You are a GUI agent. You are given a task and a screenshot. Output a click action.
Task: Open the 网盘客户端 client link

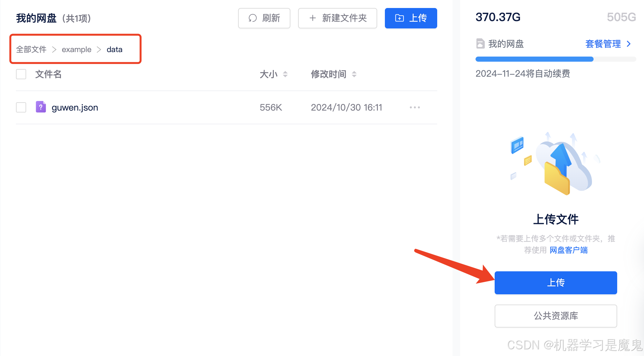coord(568,250)
